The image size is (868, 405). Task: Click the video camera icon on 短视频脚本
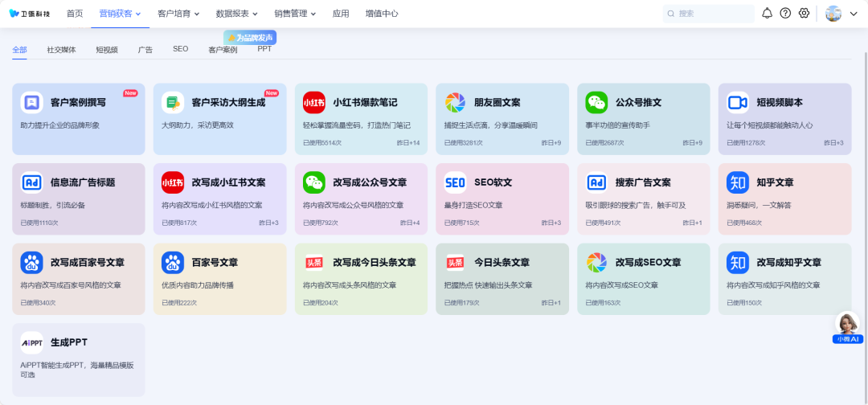coord(738,102)
